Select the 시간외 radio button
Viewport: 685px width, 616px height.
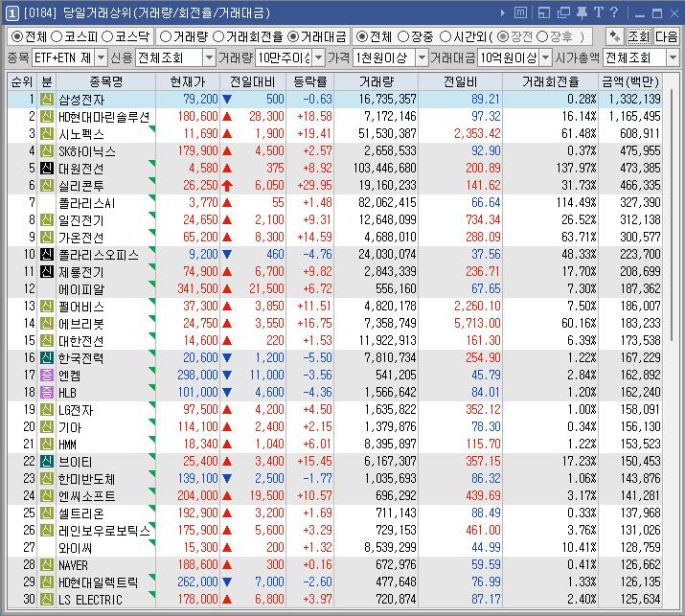tap(445, 36)
